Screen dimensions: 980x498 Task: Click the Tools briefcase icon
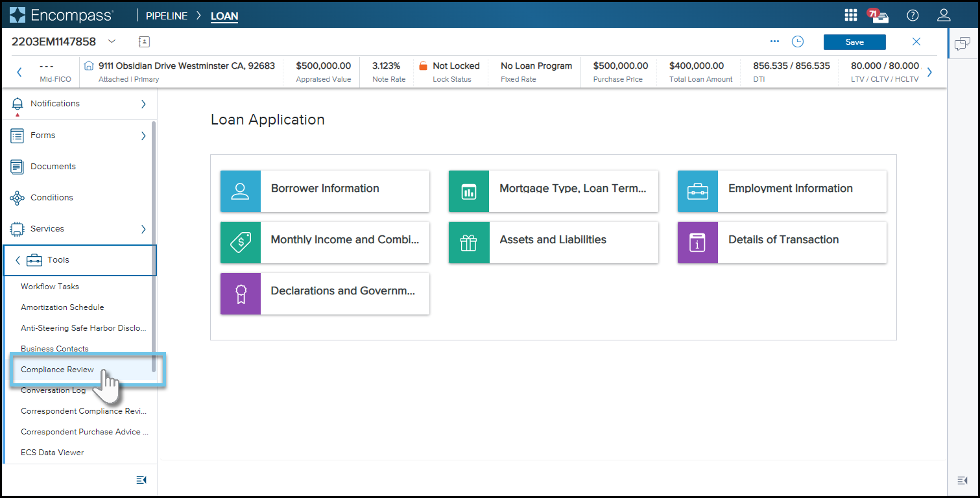click(x=34, y=260)
